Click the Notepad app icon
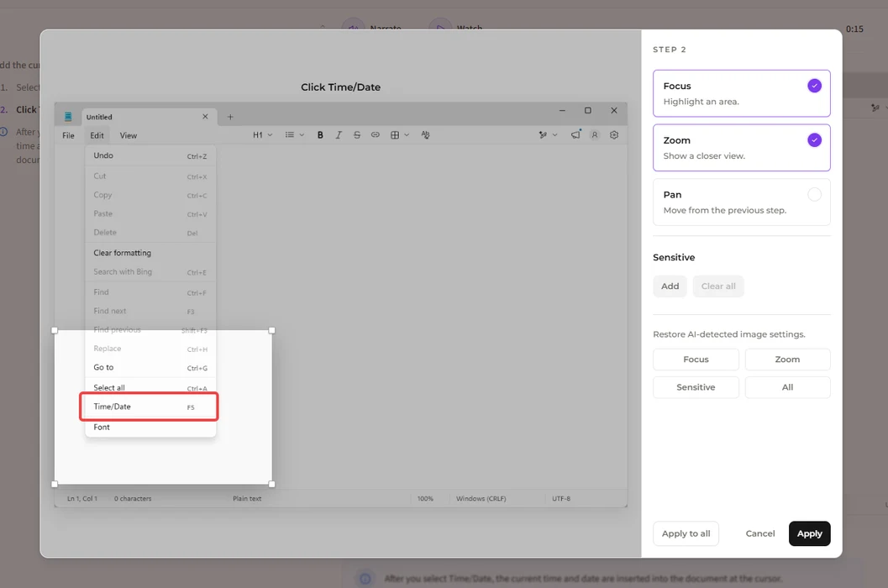Viewport: 888px width, 588px height. click(68, 117)
